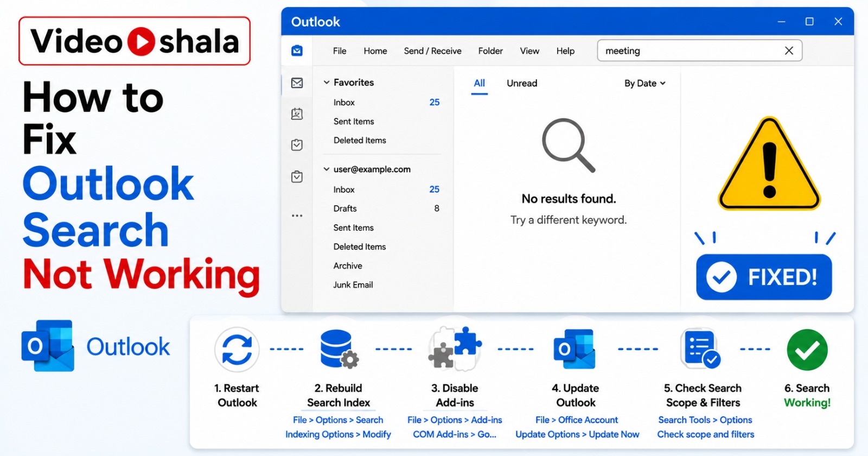The image size is (868, 456).
Task: Click the Disable Add-ins puzzle piece icon
Action: click(x=455, y=349)
